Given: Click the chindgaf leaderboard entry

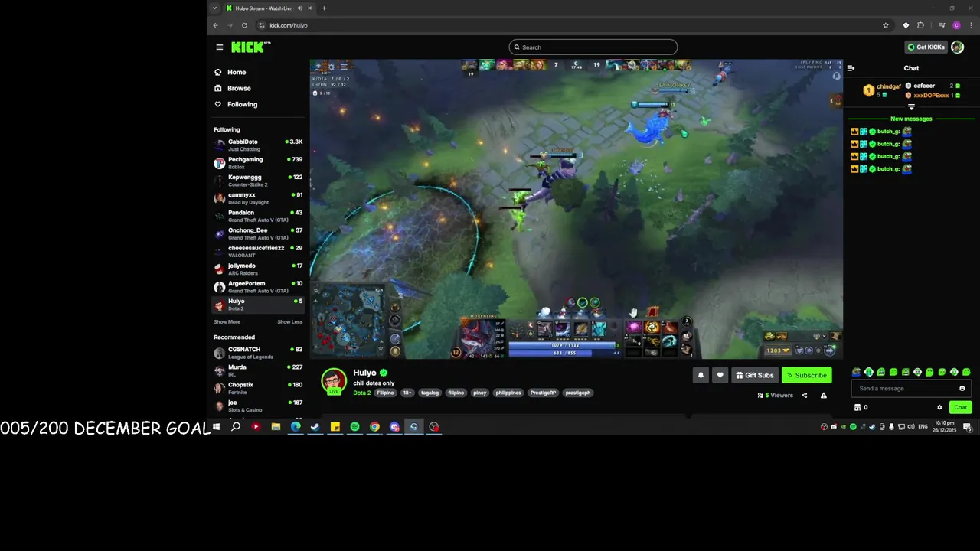Looking at the screenshot, I should point(880,90).
